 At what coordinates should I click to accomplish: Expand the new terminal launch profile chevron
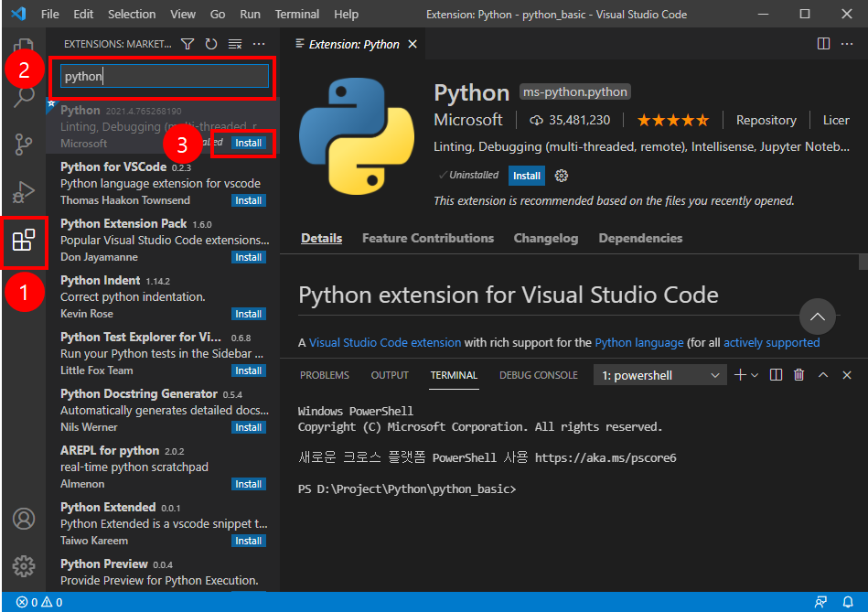755,375
